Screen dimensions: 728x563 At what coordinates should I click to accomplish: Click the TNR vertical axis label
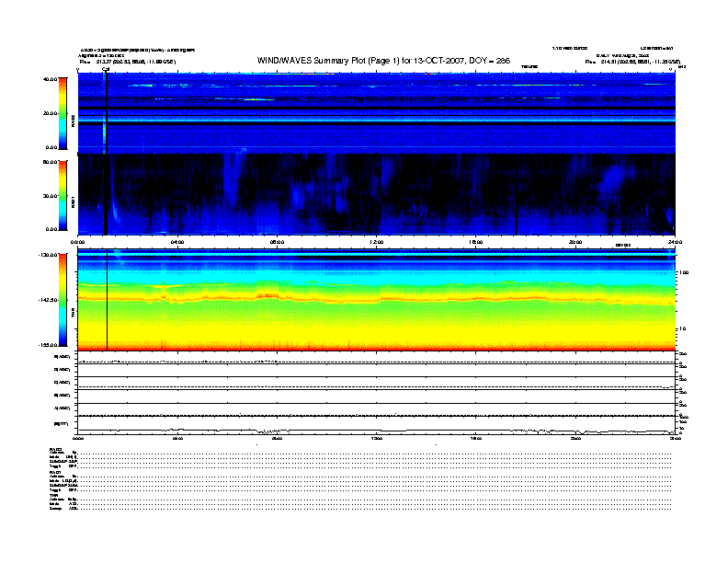point(73,315)
